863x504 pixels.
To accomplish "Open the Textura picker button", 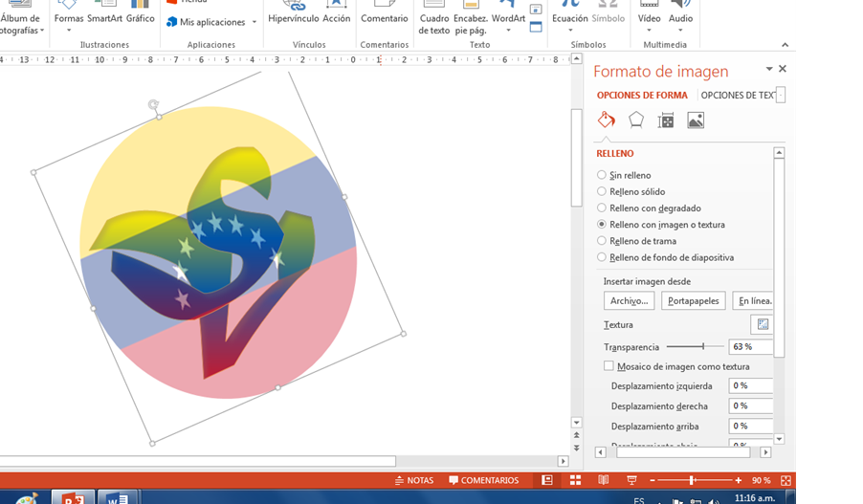I will tap(763, 324).
